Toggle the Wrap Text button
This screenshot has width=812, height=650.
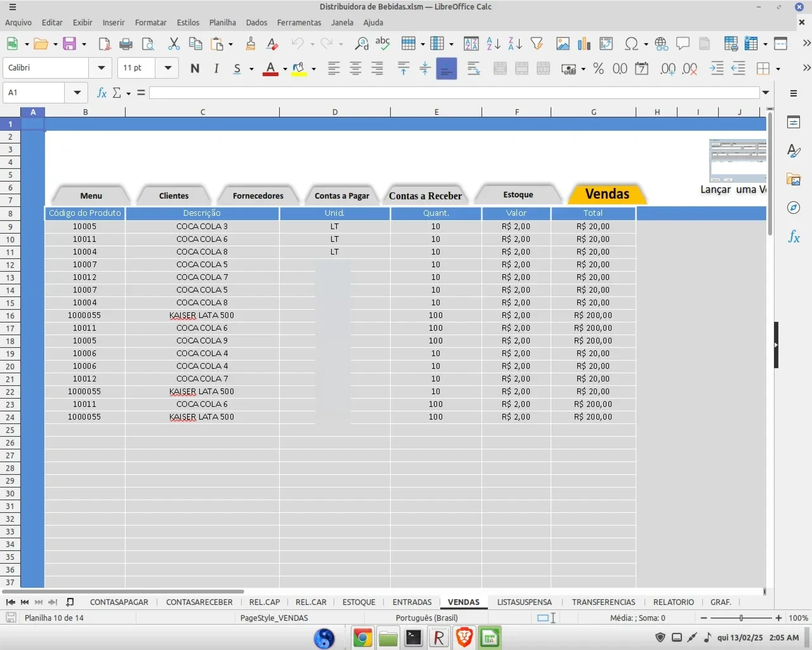(x=474, y=68)
